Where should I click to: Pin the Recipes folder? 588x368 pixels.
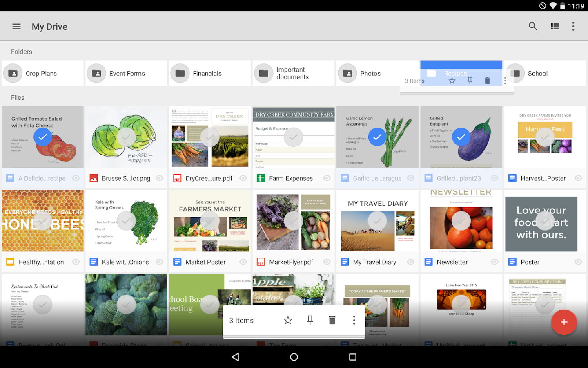[470, 81]
